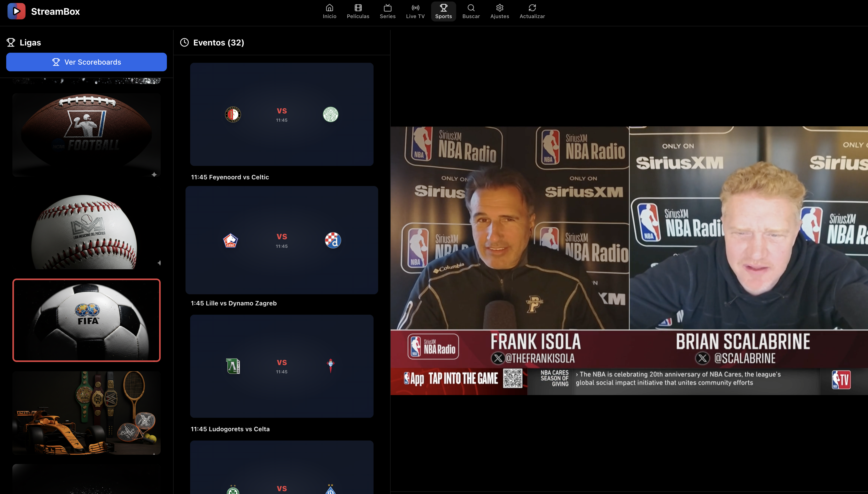
Task: Choose the Liga Mexicana del Pacífico baseball
Action: [87, 231]
